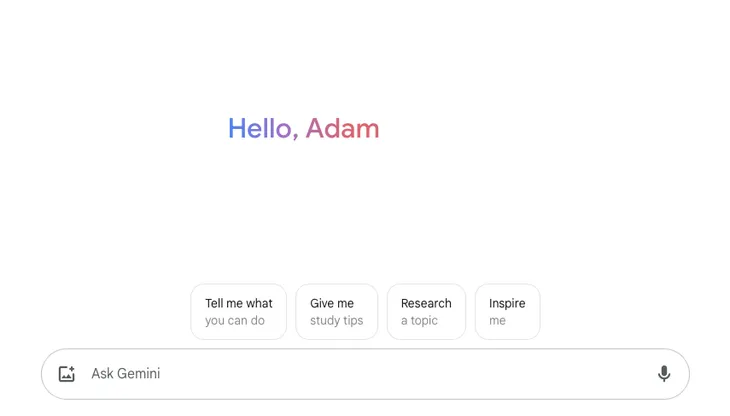Choose the 'Give me study tips' suggestion
The image size is (730, 416).
point(336,312)
